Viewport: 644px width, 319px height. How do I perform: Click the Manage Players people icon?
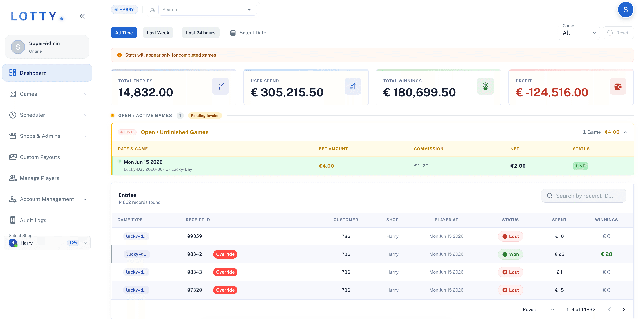tap(13, 178)
